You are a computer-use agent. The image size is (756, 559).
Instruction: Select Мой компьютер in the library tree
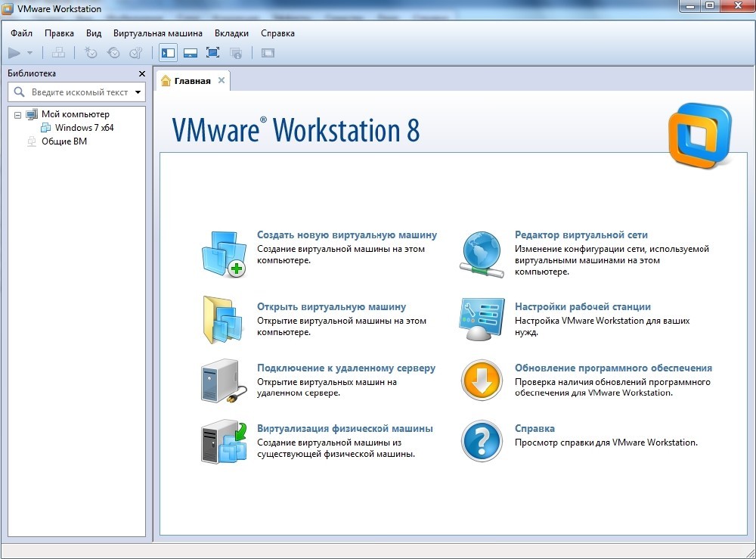point(75,114)
